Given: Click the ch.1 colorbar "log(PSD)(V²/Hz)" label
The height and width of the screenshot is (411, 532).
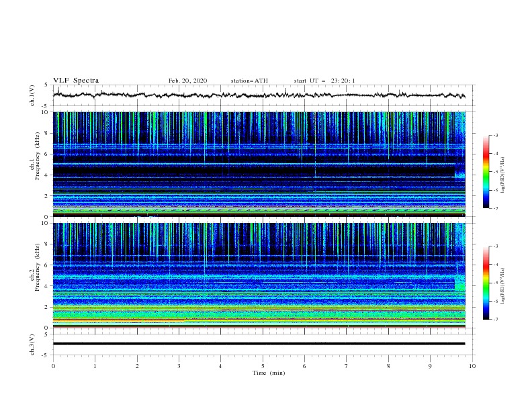Looking at the screenshot, I should click(x=502, y=175).
